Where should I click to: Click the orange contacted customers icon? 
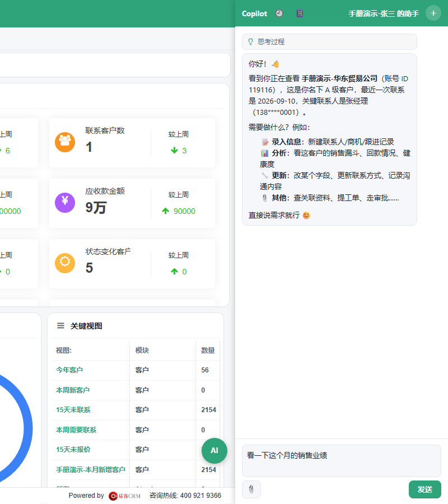[65, 142]
